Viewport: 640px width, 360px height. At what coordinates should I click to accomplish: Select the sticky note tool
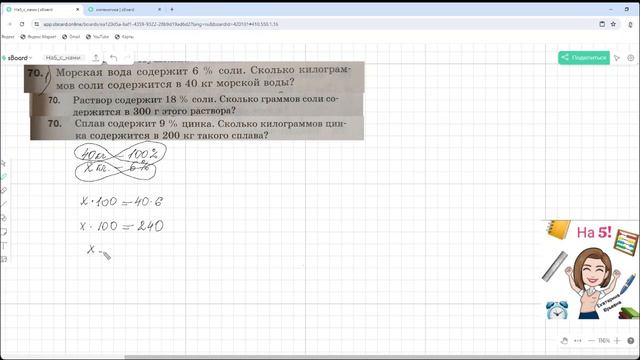(4, 232)
